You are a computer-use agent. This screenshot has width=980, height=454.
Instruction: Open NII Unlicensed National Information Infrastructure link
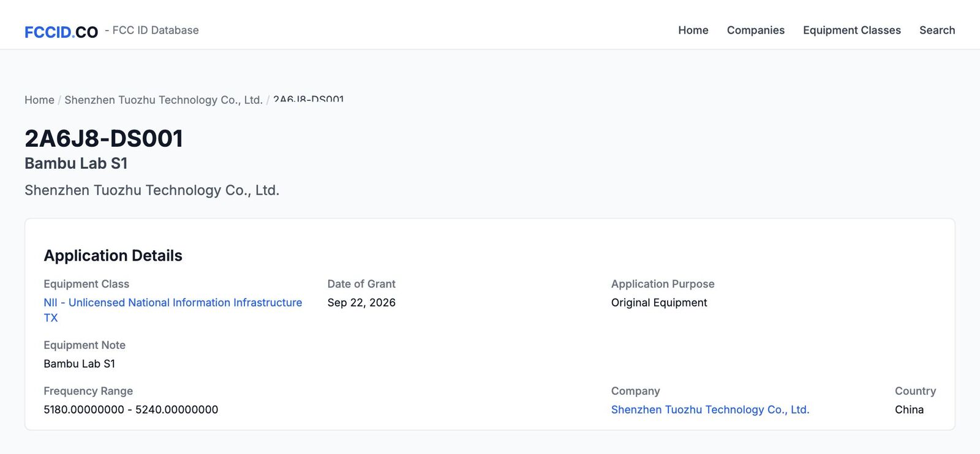pyautogui.click(x=173, y=310)
